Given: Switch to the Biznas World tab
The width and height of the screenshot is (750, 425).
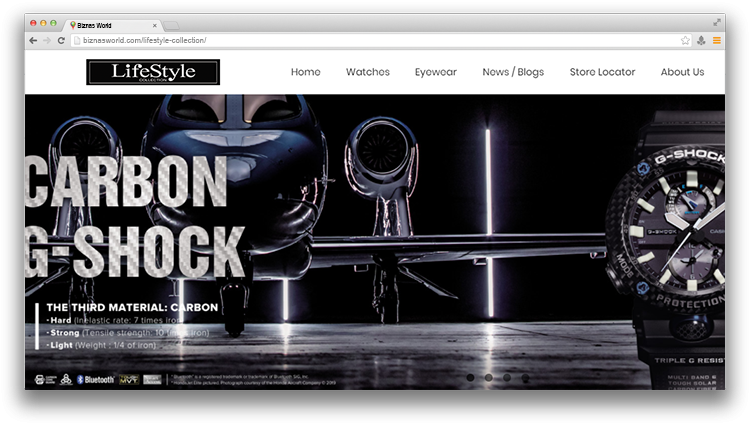Looking at the screenshot, I should point(110,23).
